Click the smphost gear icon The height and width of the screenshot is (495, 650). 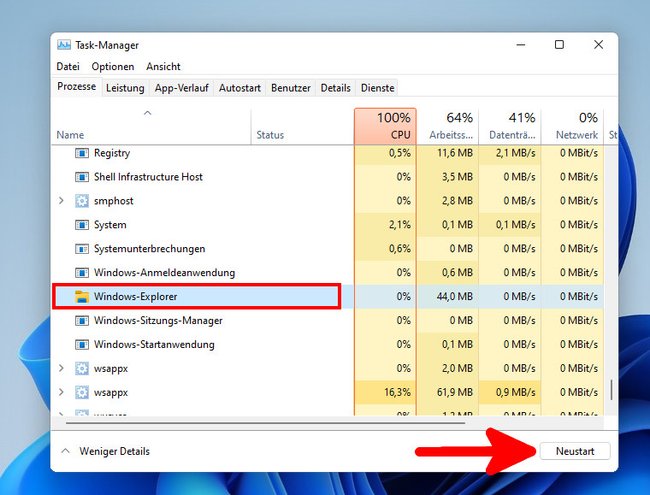[x=82, y=201]
